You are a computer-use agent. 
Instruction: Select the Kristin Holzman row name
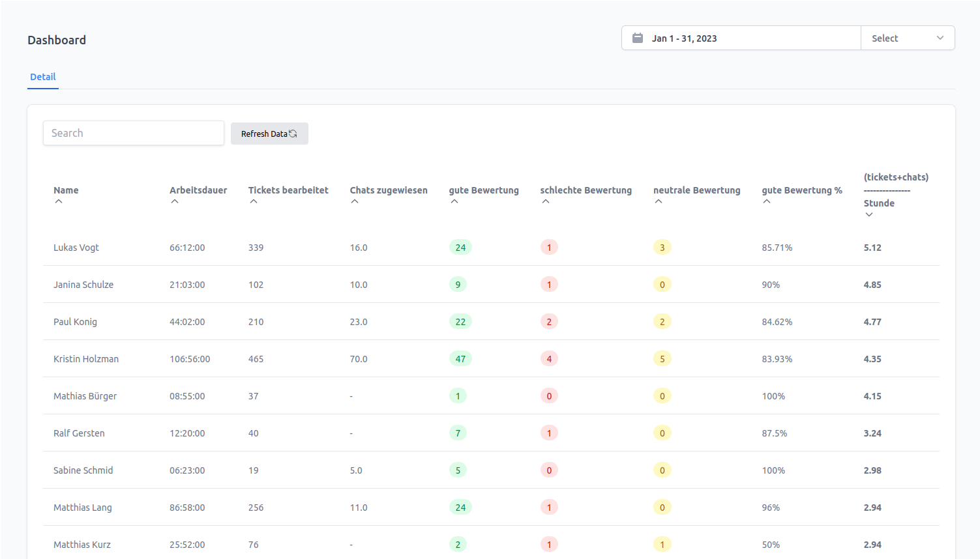[x=86, y=359]
